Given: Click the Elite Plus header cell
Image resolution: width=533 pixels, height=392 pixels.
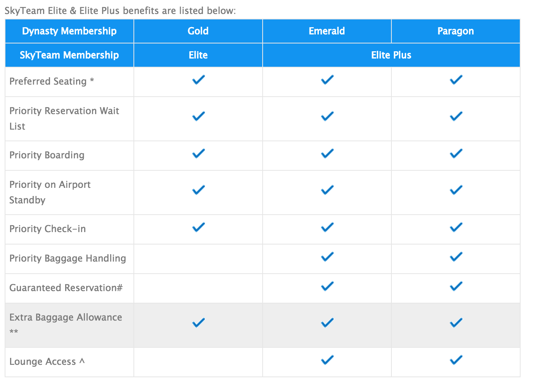Looking at the screenshot, I should click(391, 55).
